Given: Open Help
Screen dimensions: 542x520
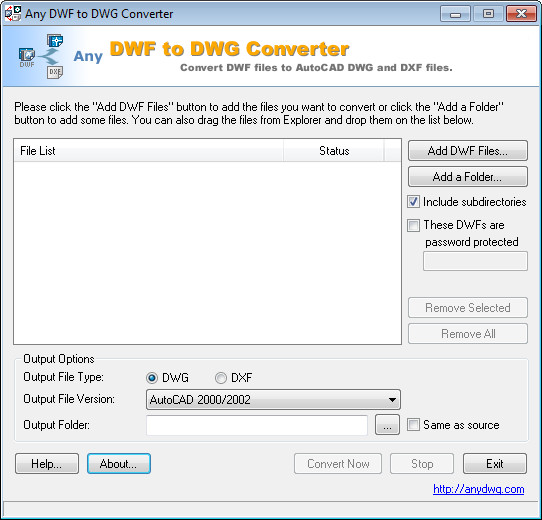Looking at the screenshot, I should click(x=47, y=464).
